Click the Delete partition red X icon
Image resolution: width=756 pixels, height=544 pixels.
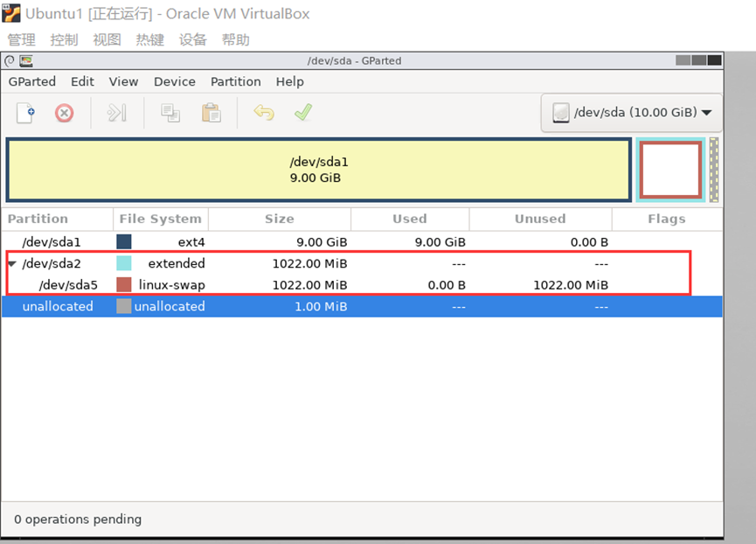64,114
